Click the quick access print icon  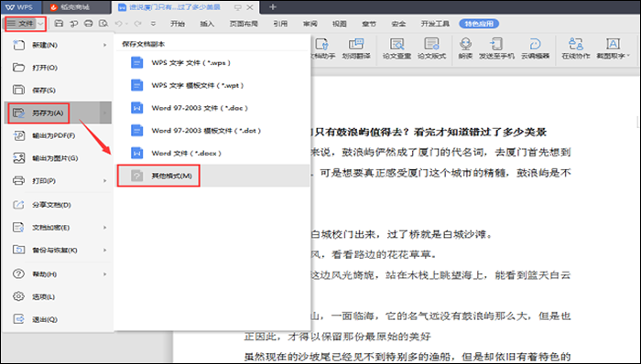click(88, 24)
